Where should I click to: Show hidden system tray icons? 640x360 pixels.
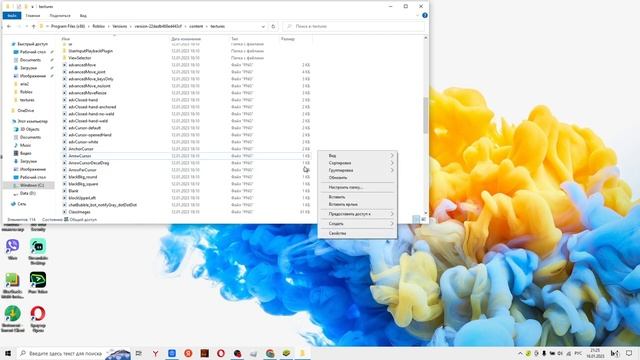point(520,353)
